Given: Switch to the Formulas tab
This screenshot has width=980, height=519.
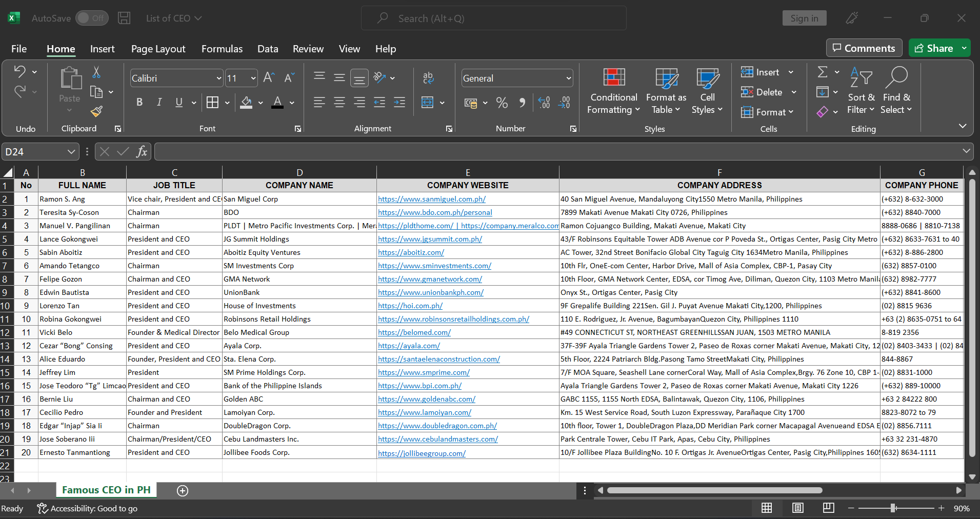Looking at the screenshot, I should tap(222, 49).
